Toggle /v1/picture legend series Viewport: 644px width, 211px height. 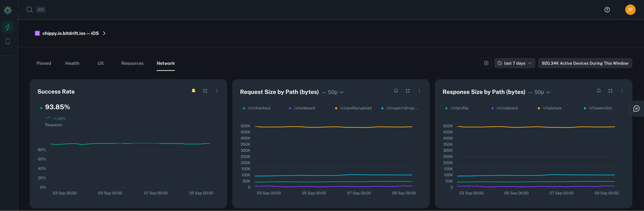pos(550,108)
